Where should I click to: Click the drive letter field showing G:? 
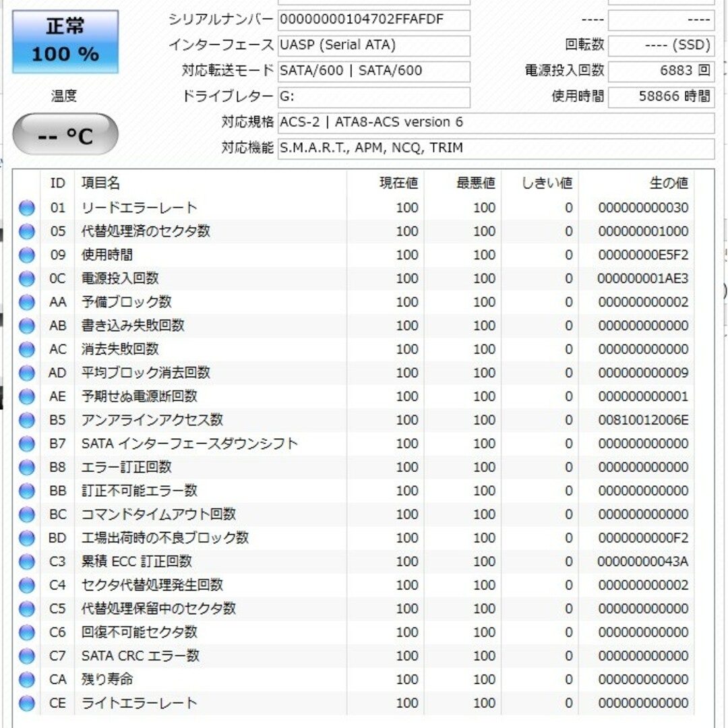click(374, 97)
